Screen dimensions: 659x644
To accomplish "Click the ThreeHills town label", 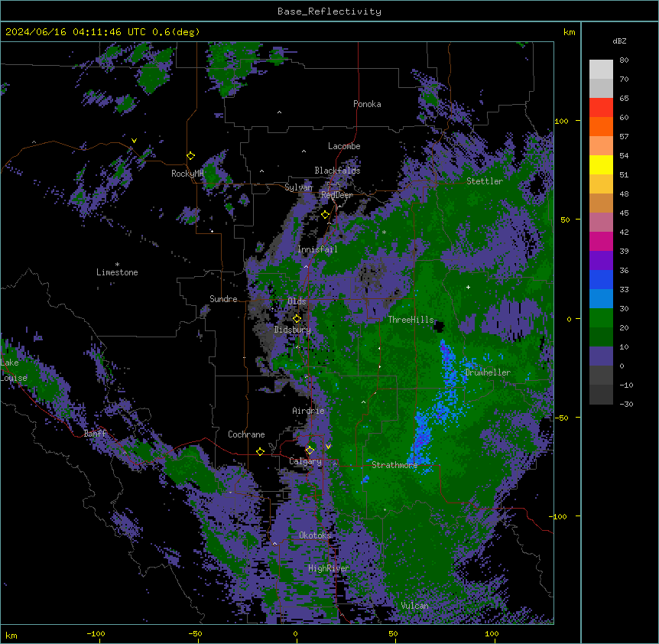I will pos(411,320).
